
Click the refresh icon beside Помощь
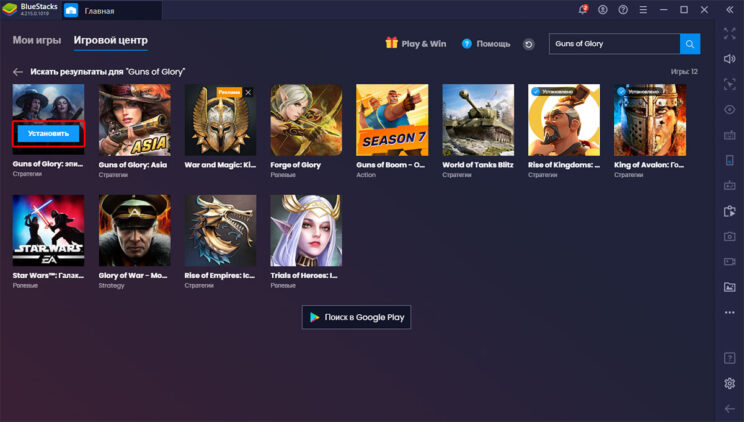528,44
